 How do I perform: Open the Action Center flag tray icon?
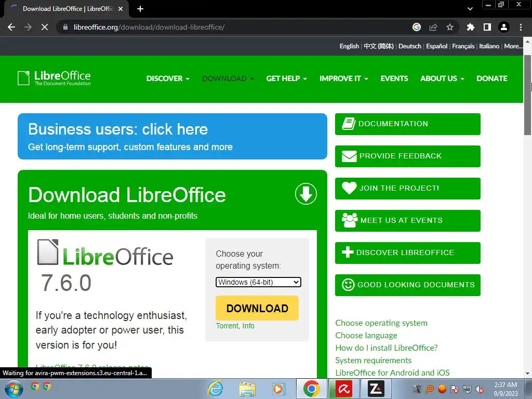[454, 389]
